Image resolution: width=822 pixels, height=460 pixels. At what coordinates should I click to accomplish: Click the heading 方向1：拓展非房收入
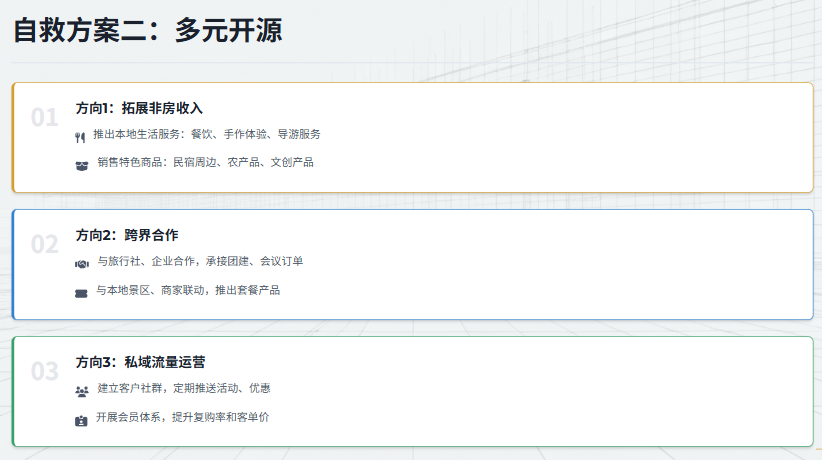click(x=139, y=108)
